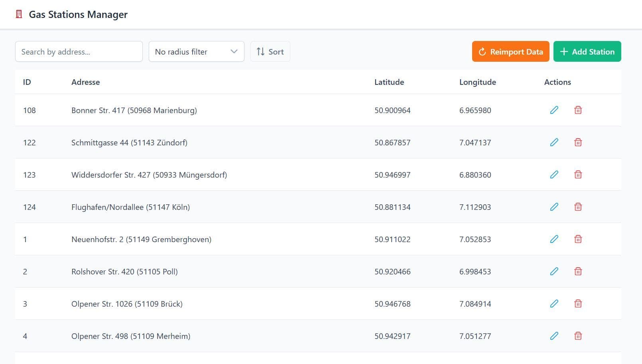Click the Latitude column header
Image resolution: width=642 pixels, height=364 pixels.
pyautogui.click(x=389, y=82)
